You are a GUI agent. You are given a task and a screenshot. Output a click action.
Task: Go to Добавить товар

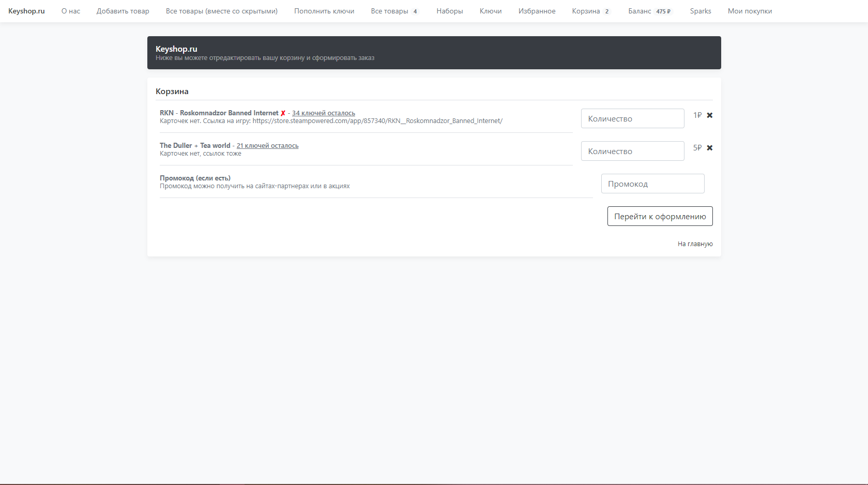tap(123, 11)
